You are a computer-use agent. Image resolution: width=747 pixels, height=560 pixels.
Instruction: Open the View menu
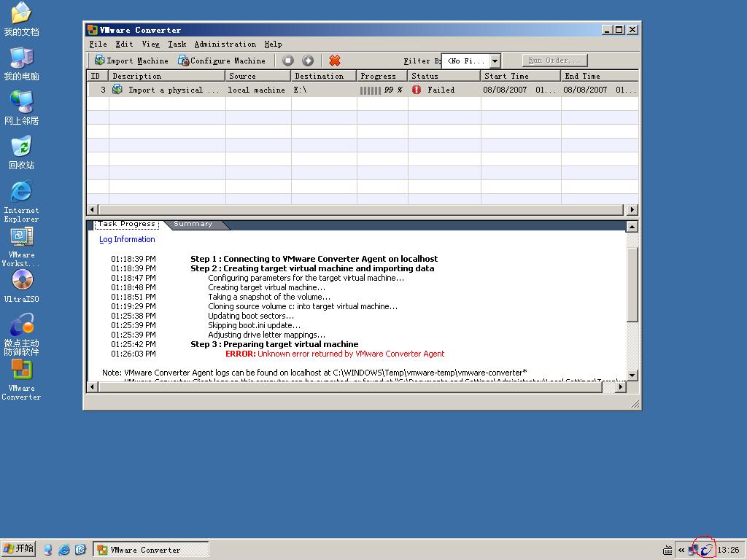150,44
